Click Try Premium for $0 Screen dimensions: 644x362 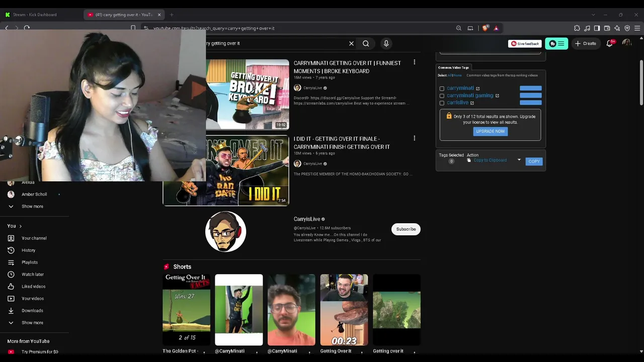(x=40, y=352)
